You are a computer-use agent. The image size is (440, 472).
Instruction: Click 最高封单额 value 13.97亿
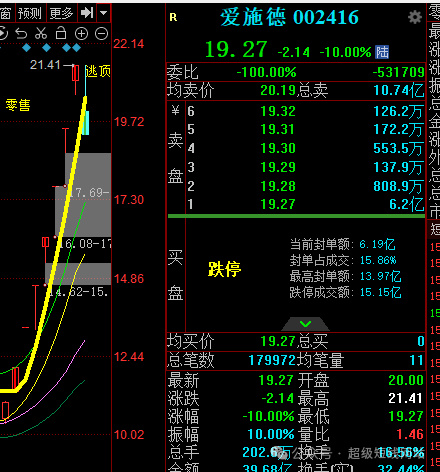(x=380, y=276)
